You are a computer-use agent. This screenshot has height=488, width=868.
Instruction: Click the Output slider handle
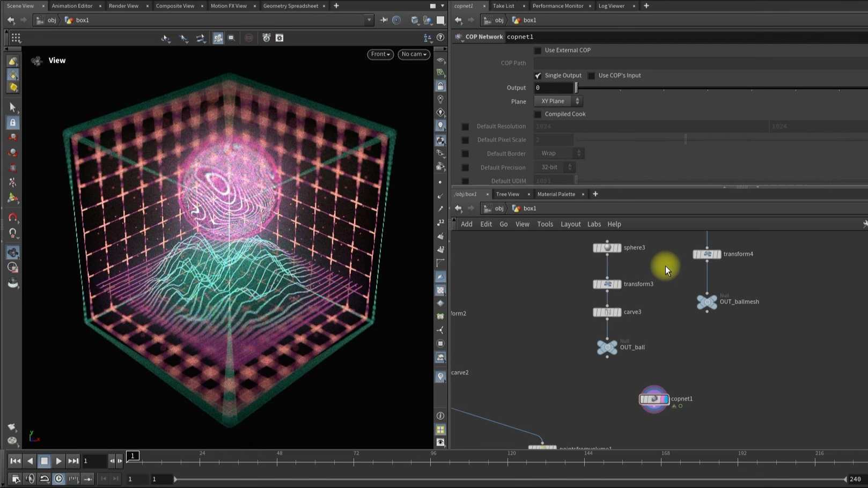coord(576,88)
